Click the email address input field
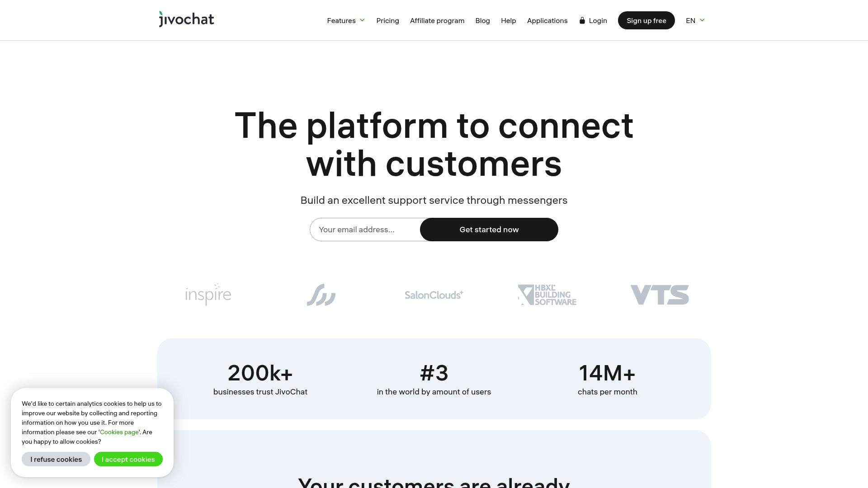The image size is (868, 488). (x=364, y=230)
